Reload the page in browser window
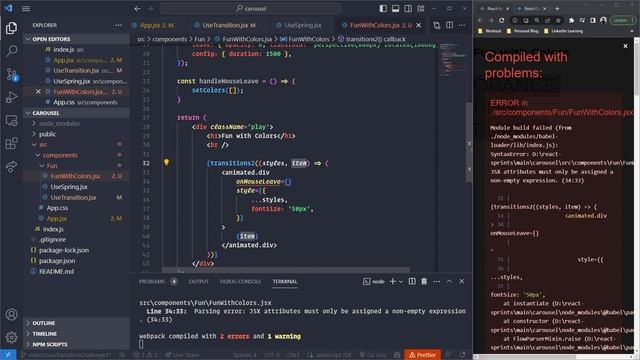The image size is (640, 360). (501, 20)
